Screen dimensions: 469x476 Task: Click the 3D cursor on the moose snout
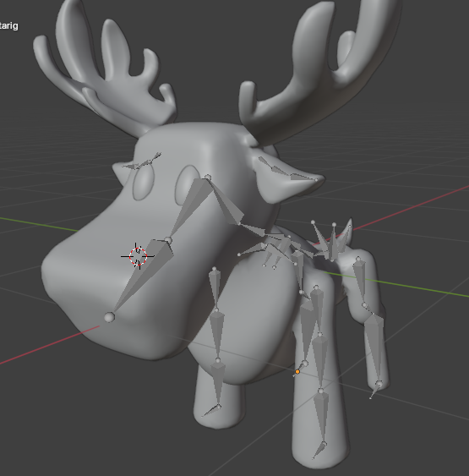[x=139, y=256]
